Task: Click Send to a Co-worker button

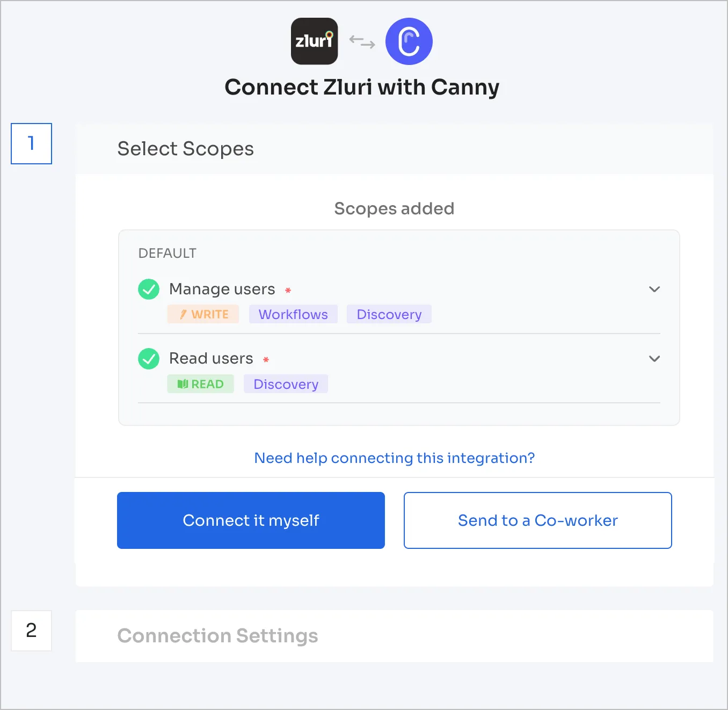Action: [x=538, y=520]
